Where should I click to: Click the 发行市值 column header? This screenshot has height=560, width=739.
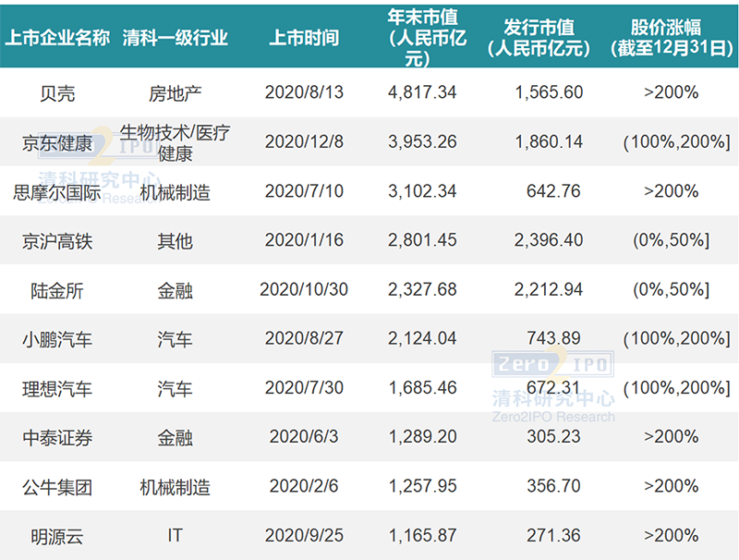coord(539,38)
